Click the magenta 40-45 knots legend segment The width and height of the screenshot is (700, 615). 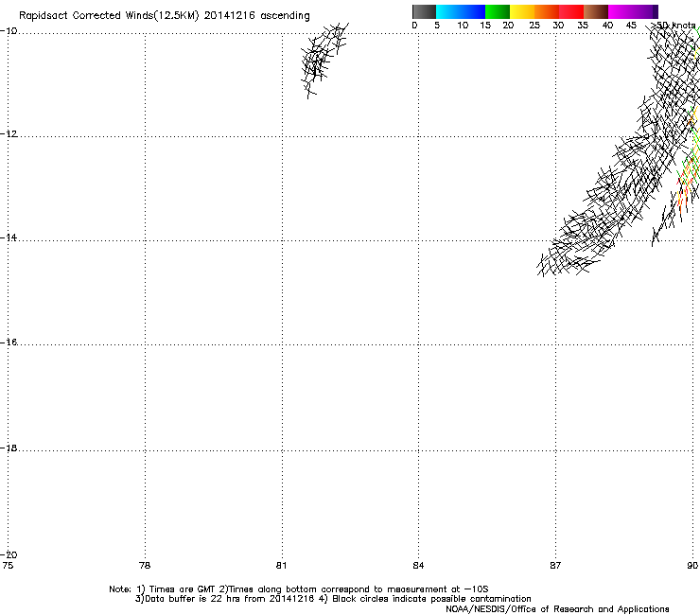pyautogui.click(x=621, y=11)
